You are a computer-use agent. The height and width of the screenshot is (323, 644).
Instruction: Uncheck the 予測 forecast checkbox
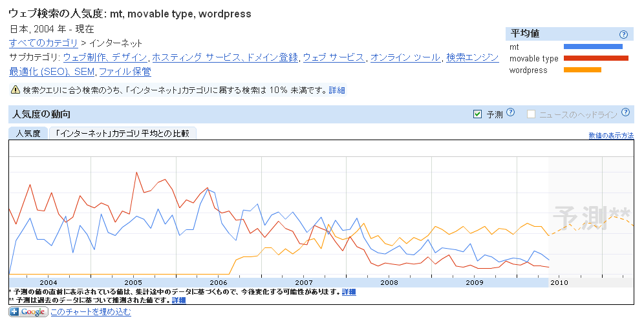pyautogui.click(x=477, y=114)
